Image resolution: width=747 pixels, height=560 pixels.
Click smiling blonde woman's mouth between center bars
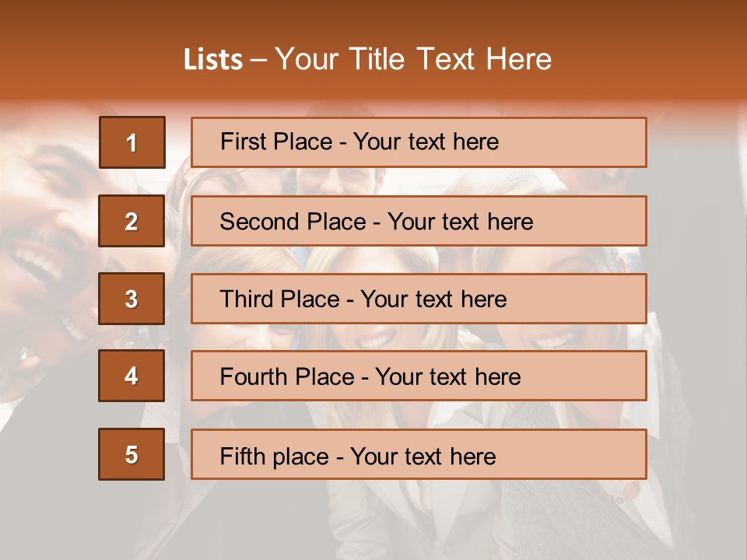[373, 339]
